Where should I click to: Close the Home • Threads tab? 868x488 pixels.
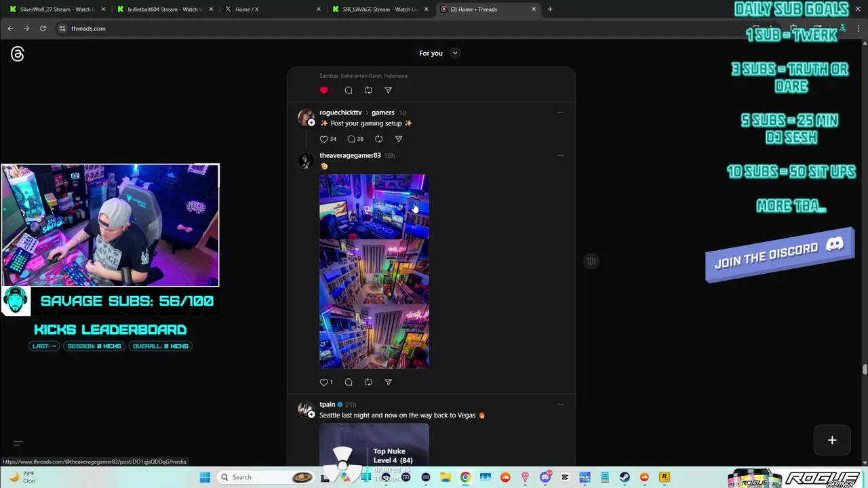click(x=534, y=9)
